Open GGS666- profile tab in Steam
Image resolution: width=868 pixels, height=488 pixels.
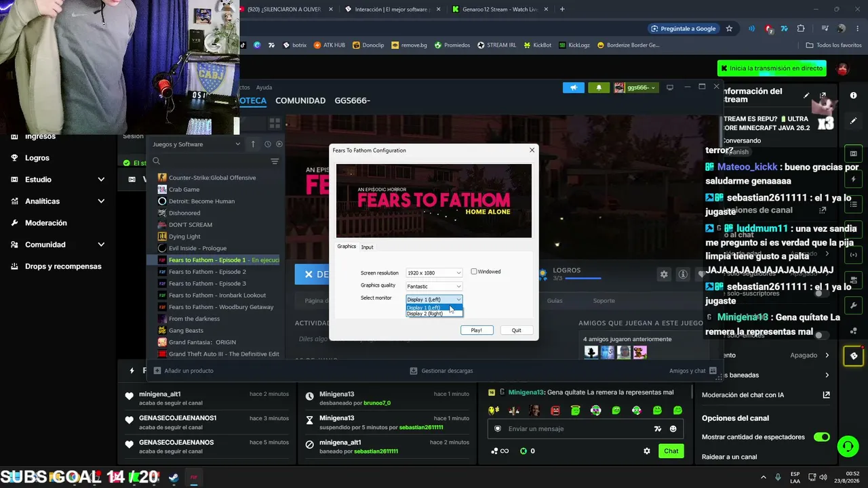(x=352, y=100)
